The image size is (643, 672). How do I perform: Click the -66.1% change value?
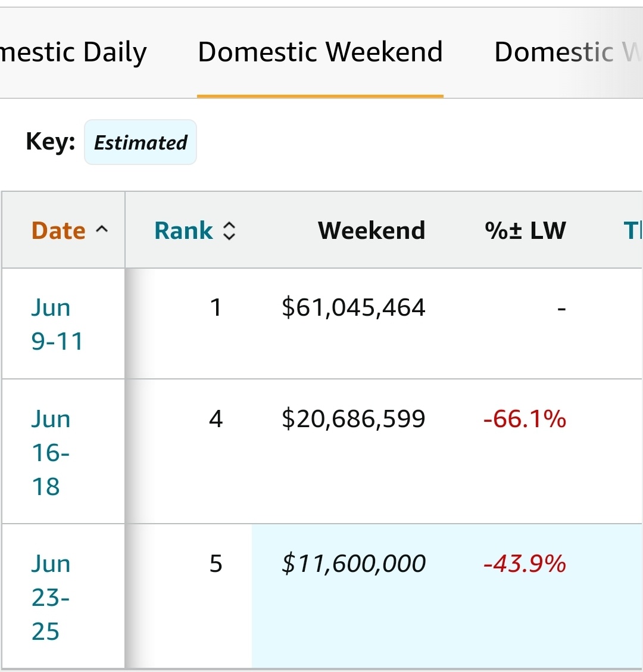pyautogui.click(x=525, y=419)
